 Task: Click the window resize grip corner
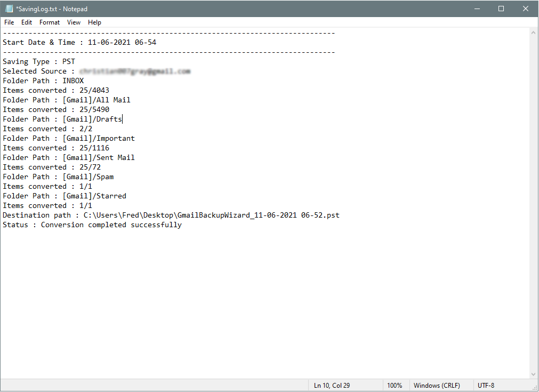535,388
